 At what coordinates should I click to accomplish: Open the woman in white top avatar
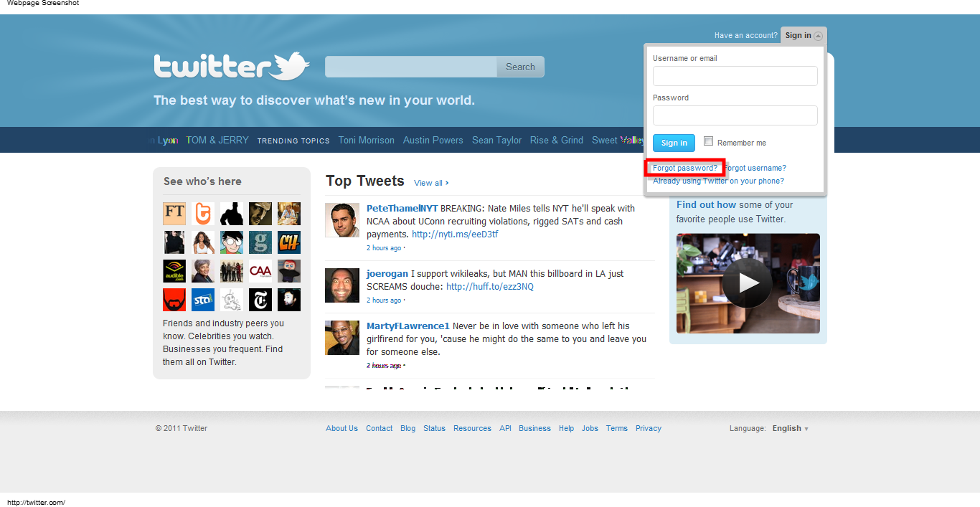(203, 242)
